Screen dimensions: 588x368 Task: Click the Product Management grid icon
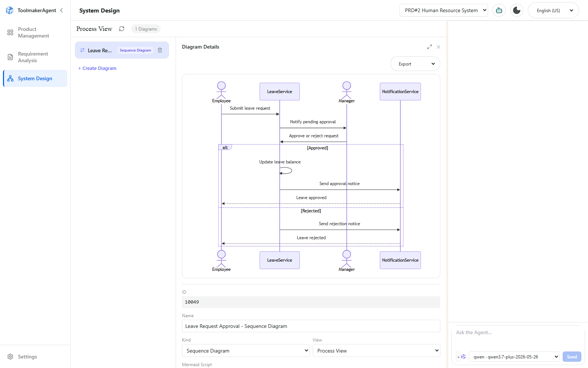click(x=10, y=32)
